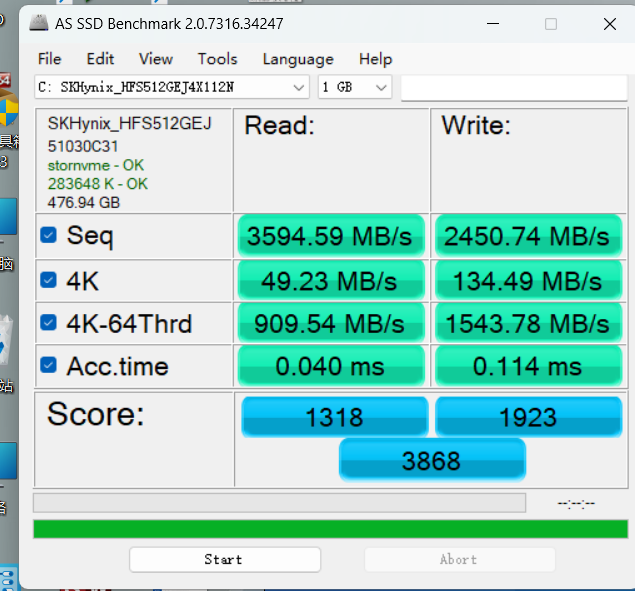Image resolution: width=635 pixels, height=591 pixels.
Task: Maximize the AS SSD Benchmark window
Action: click(x=551, y=24)
